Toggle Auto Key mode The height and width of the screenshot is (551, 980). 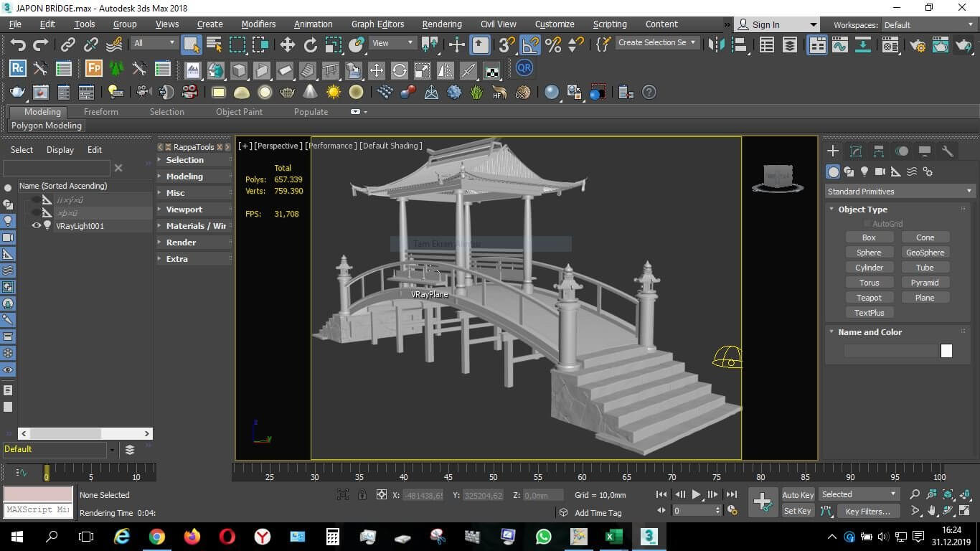(798, 495)
